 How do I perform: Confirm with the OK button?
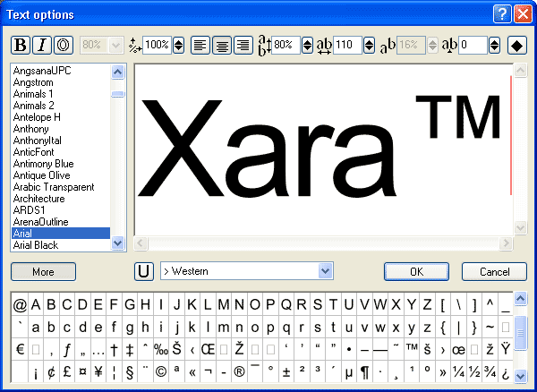tap(416, 272)
